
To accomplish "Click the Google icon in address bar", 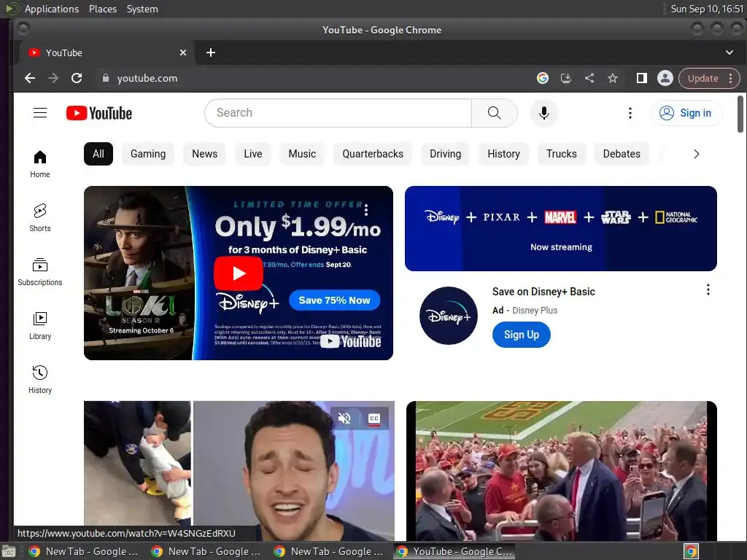I will tap(543, 78).
